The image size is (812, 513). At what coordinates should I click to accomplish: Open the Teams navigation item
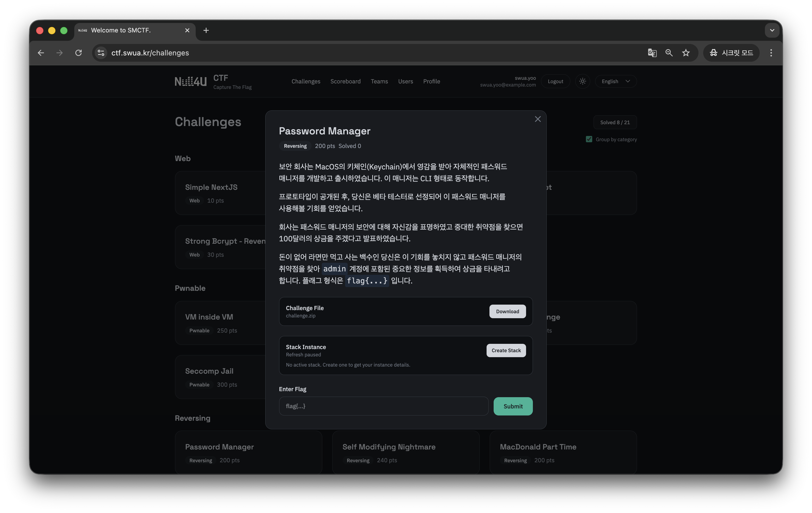click(379, 81)
